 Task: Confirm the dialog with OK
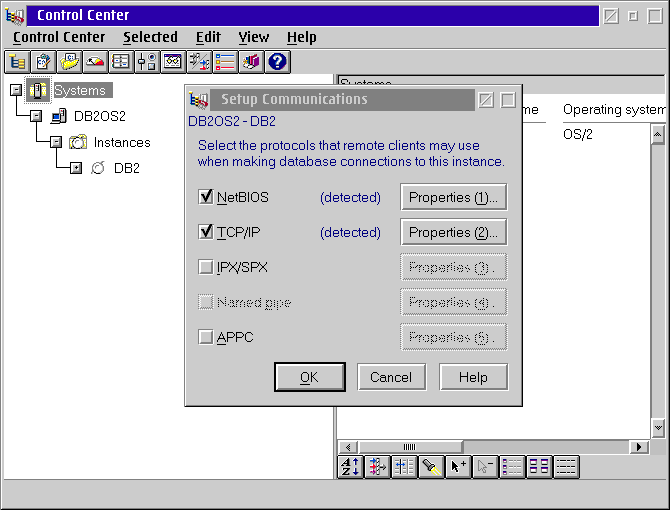point(310,377)
